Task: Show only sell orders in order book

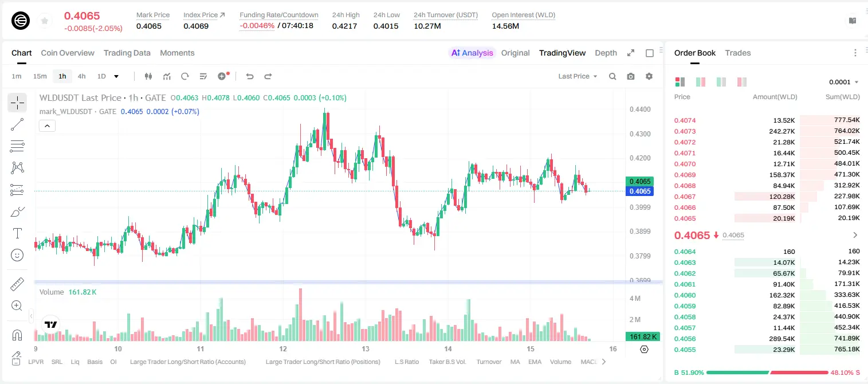Action: 742,82
